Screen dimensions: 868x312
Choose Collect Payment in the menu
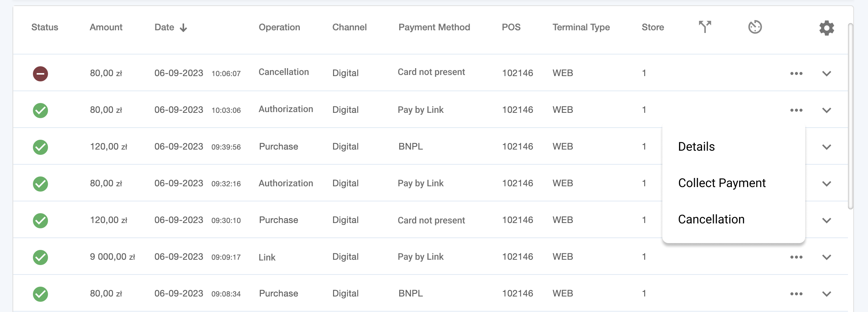point(722,183)
